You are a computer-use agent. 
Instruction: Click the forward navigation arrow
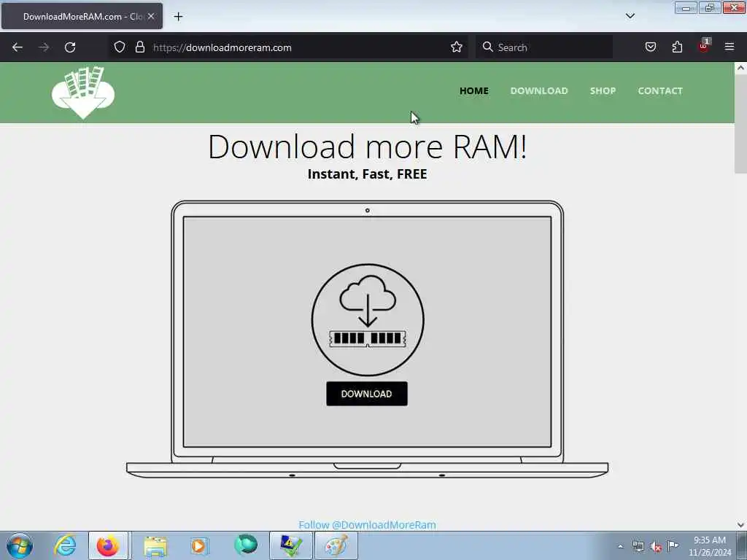tap(44, 47)
